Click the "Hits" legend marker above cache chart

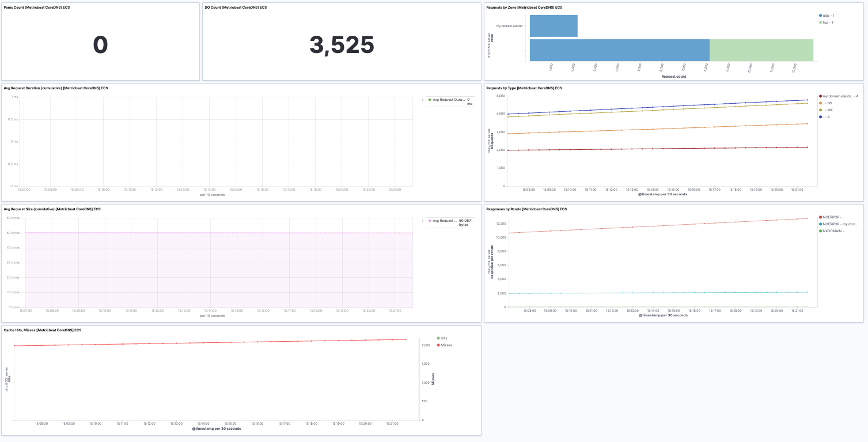438,338
